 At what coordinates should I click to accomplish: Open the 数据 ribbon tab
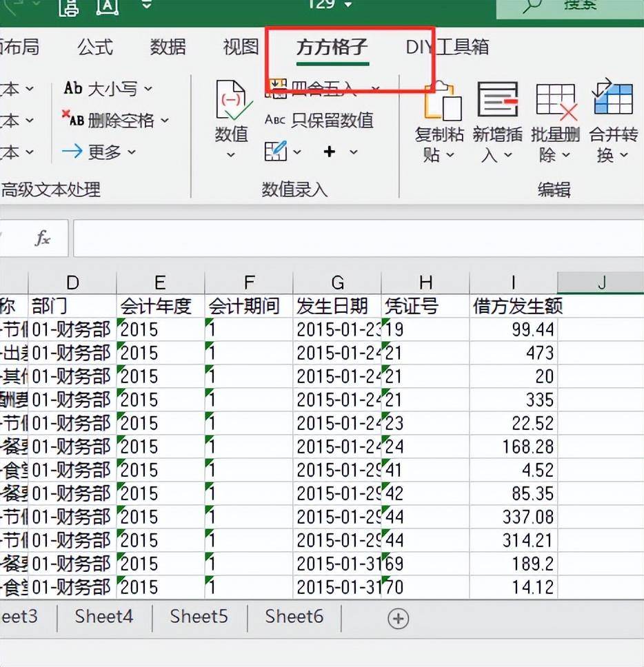168,47
